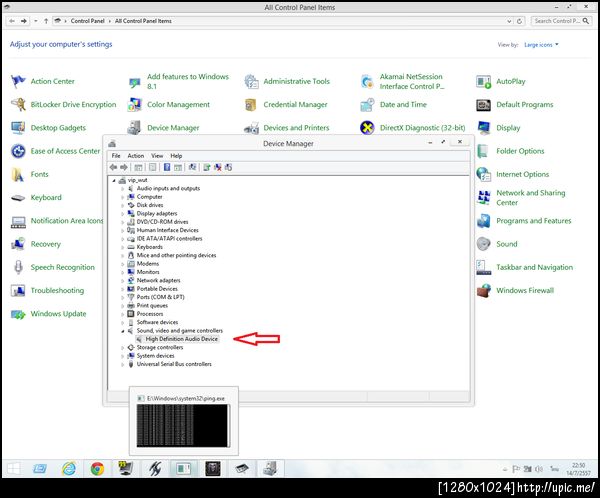600x498 pixels.
Task: Open Administrative Tools icon
Action: tap(251, 81)
